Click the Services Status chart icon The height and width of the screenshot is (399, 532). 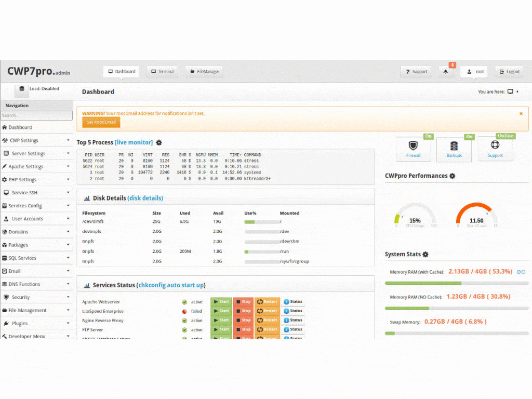[87, 285]
